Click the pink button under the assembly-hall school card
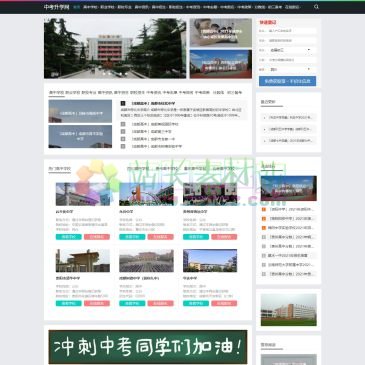The width and height of the screenshot is (365, 365). tap(224, 237)
